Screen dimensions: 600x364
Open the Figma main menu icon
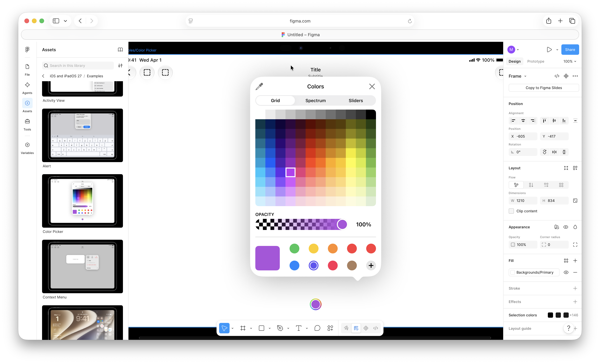click(x=27, y=49)
